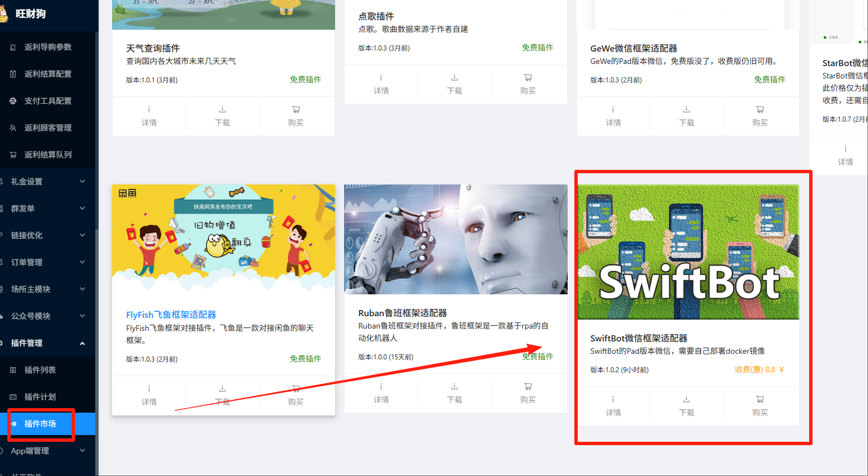Click the details icon on StarBot card
This screenshot has width=868, height=476.
[x=846, y=149]
